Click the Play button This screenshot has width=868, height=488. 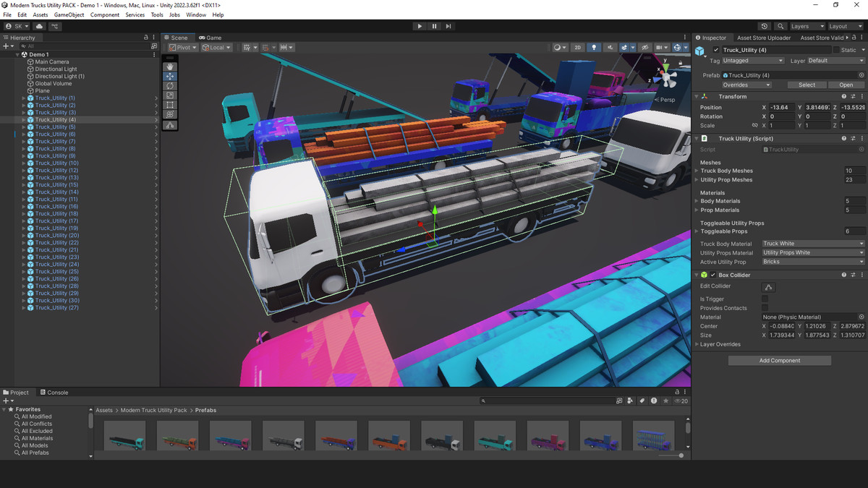420,26
